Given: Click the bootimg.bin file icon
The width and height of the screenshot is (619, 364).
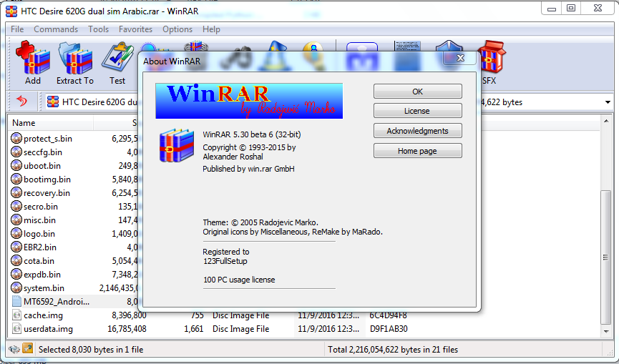Looking at the screenshot, I should (16, 179).
